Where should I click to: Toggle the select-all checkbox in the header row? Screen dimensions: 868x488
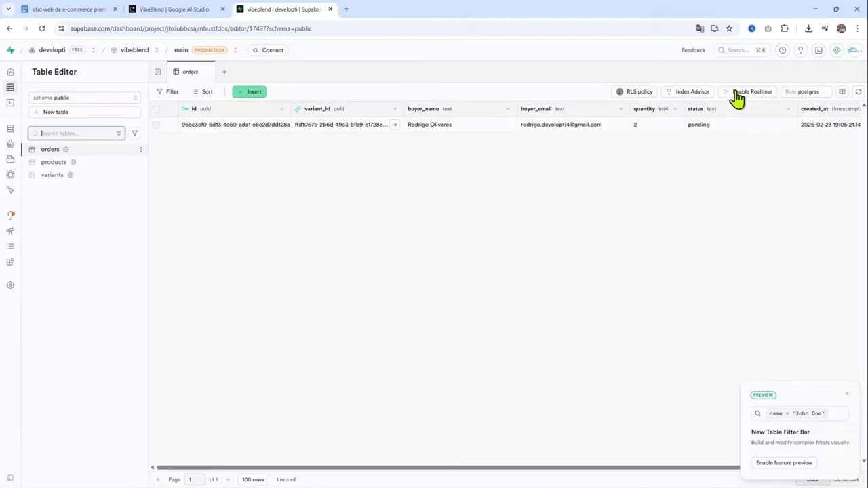point(156,108)
